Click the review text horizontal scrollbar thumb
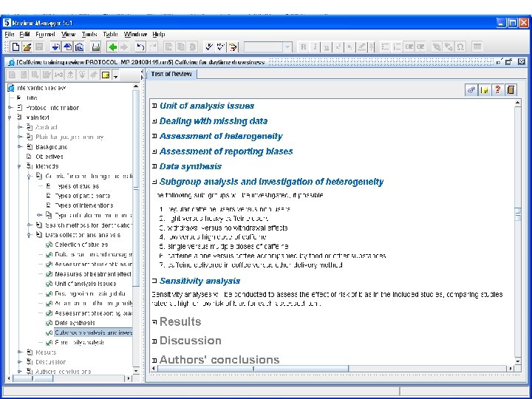 click(253, 369)
